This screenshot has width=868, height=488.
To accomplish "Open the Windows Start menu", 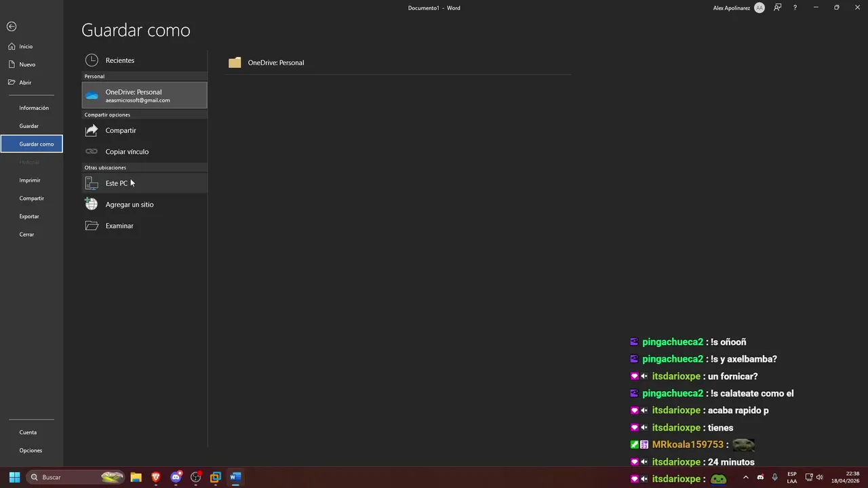I will click(x=14, y=477).
